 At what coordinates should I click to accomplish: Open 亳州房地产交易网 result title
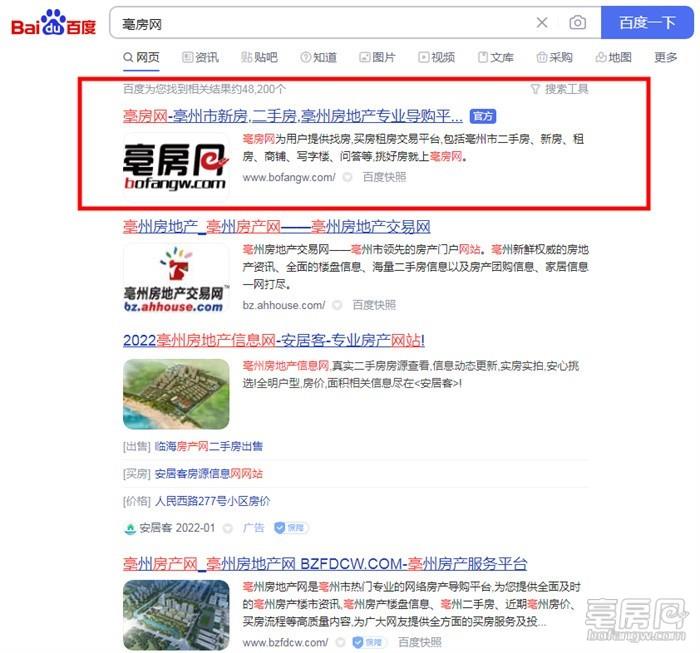277,227
